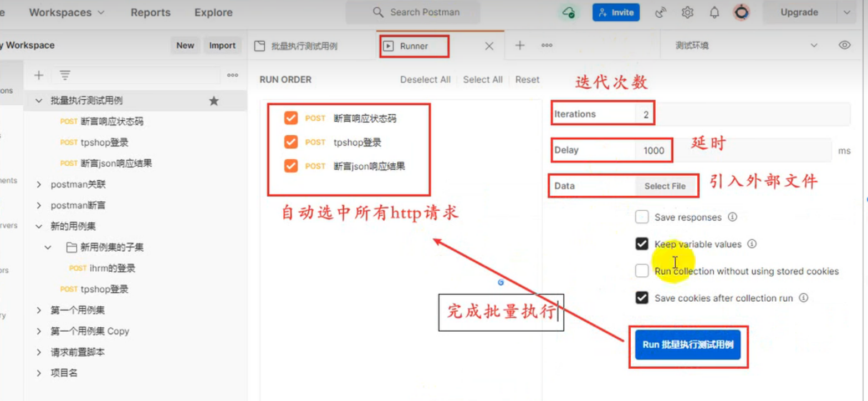Click the user avatar icon
The height and width of the screenshot is (401, 868).
[742, 12]
